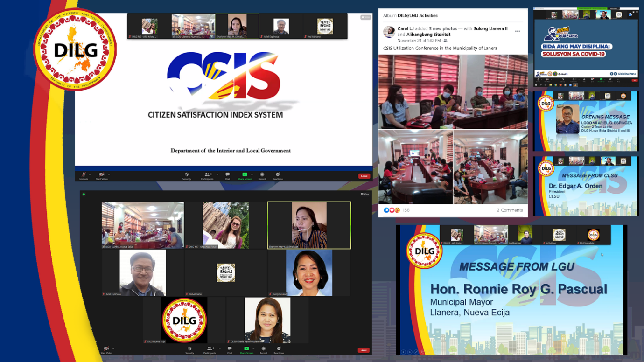Screen dimensions: 644x362
Task: Open Participants caret in gallery Zoom window
Action: (x=220, y=348)
